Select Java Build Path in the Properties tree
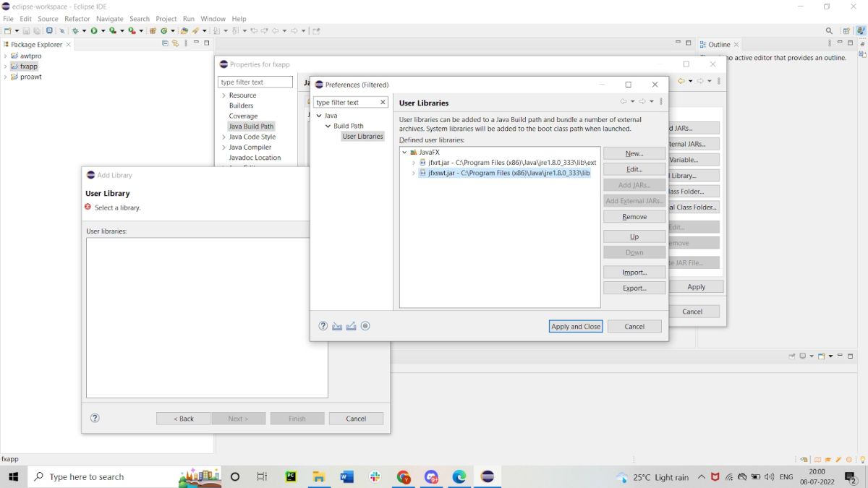 click(251, 127)
